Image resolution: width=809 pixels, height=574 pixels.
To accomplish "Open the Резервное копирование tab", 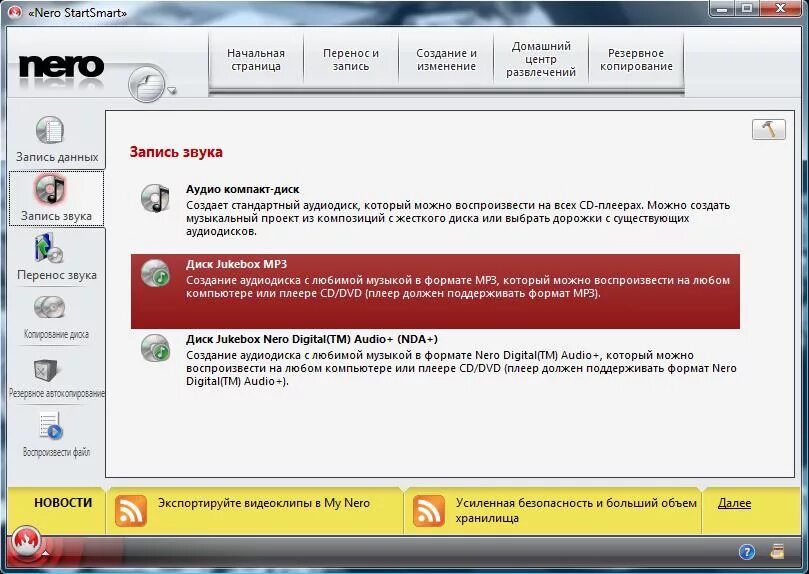I will pos(636,59).
